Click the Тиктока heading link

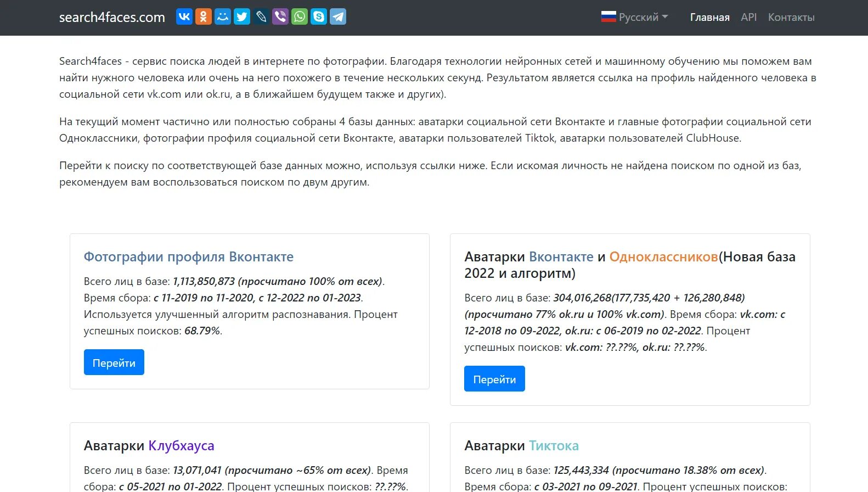point(554,445)
